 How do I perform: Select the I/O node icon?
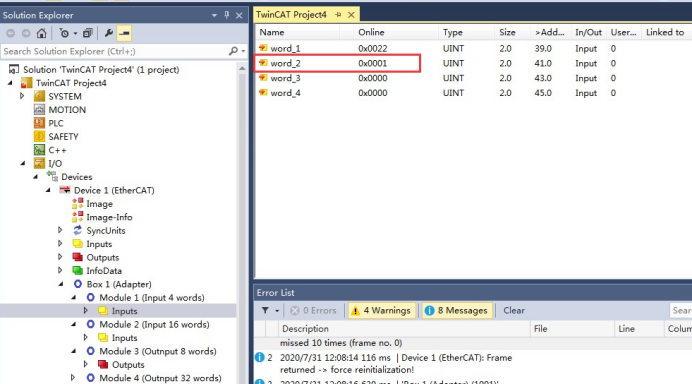39,163
